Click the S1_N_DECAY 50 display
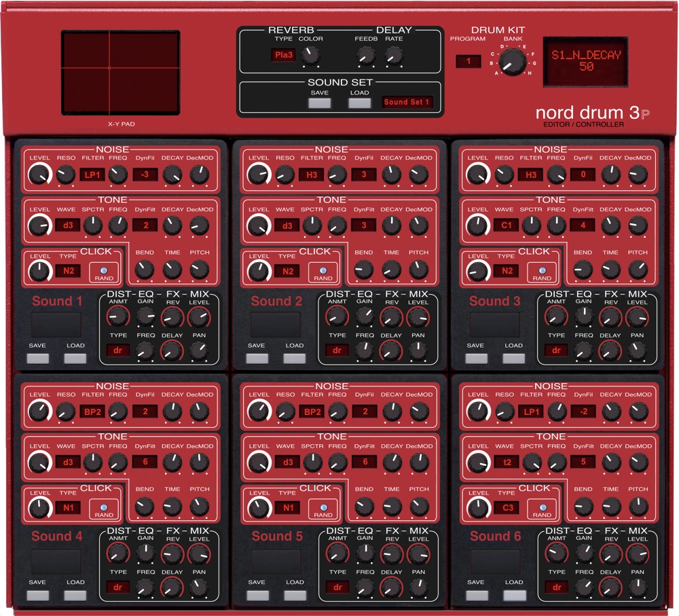Image resolution: width=679 pixels, height=616 pixels. click(585, 61)
